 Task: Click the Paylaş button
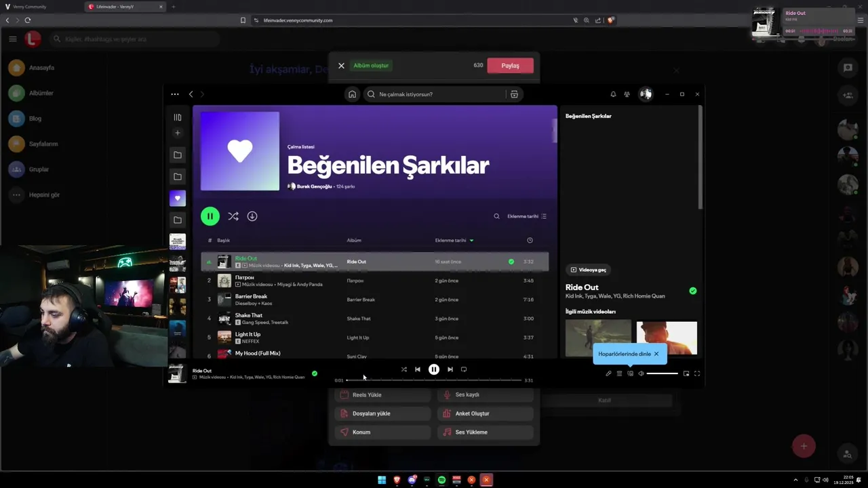point(510,66)
